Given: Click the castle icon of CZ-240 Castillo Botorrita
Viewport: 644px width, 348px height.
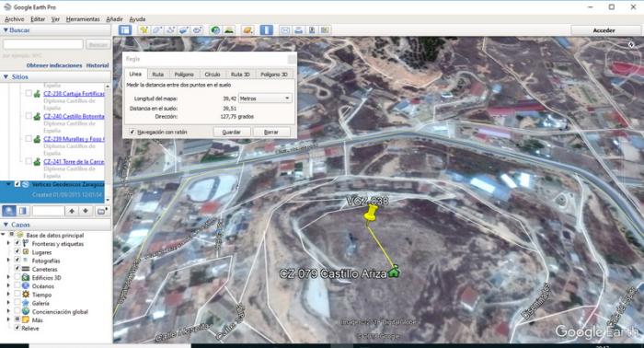Looking at the screenshot, I should (37, 117).
